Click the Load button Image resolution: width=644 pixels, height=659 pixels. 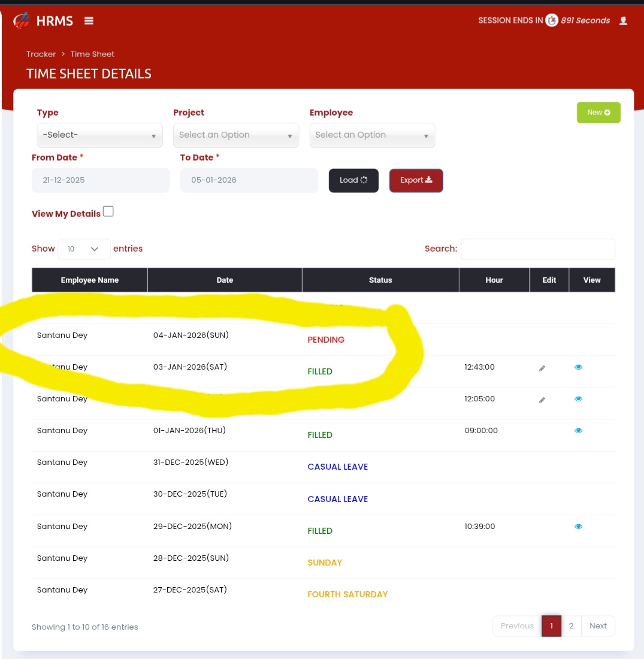[x=353, y=180]
